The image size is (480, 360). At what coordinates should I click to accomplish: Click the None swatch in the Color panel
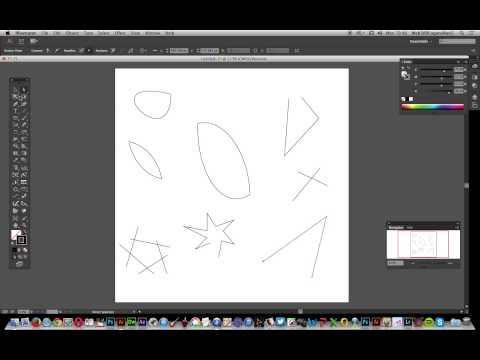[x=404, y=99]
